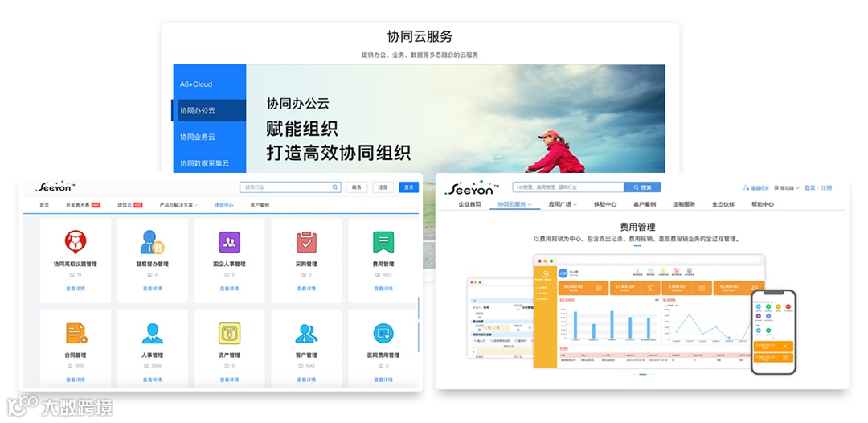Image resolution: width=868 pixels, height=423 pixels.
Task: Click the blue 登录 button in left window
Action: point(408,187)
